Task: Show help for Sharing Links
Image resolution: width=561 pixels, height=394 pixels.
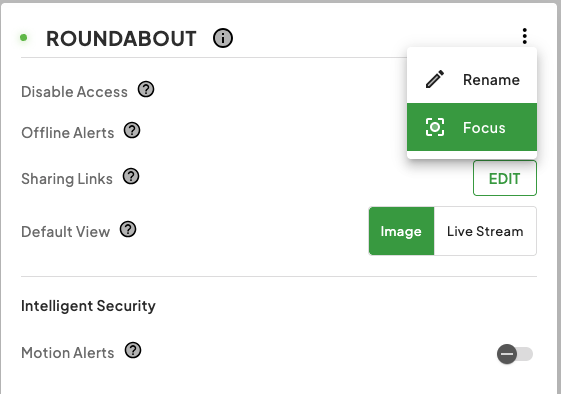Action: coord(131,176)
